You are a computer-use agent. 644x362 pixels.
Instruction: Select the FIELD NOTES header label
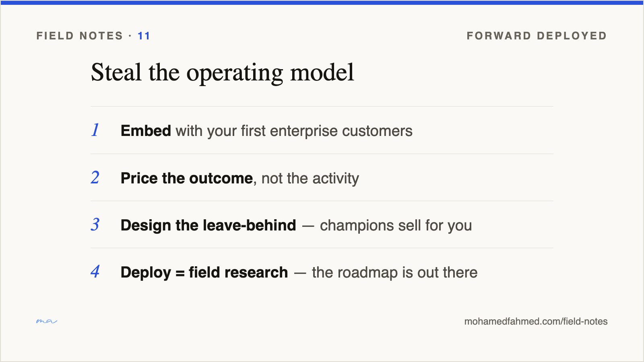pyautogui.click(x=80, y=36)
